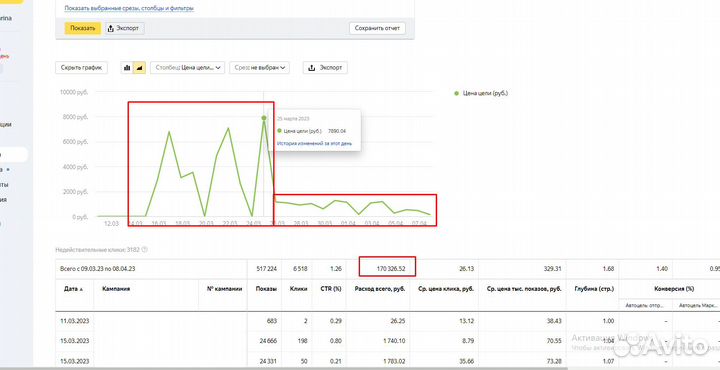This screenshot has width=720, height=370.
Task: Sort by Глубина (стр.) column header
Action: [594, 289]
